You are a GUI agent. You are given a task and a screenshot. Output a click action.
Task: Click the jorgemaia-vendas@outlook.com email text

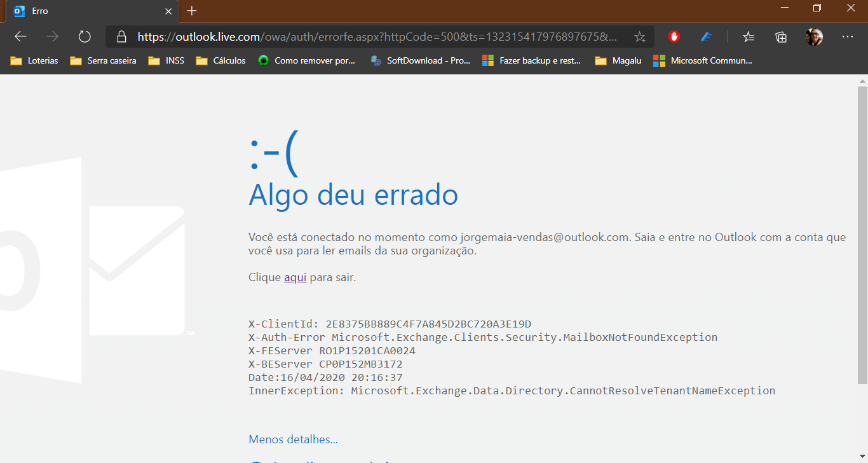544,237
